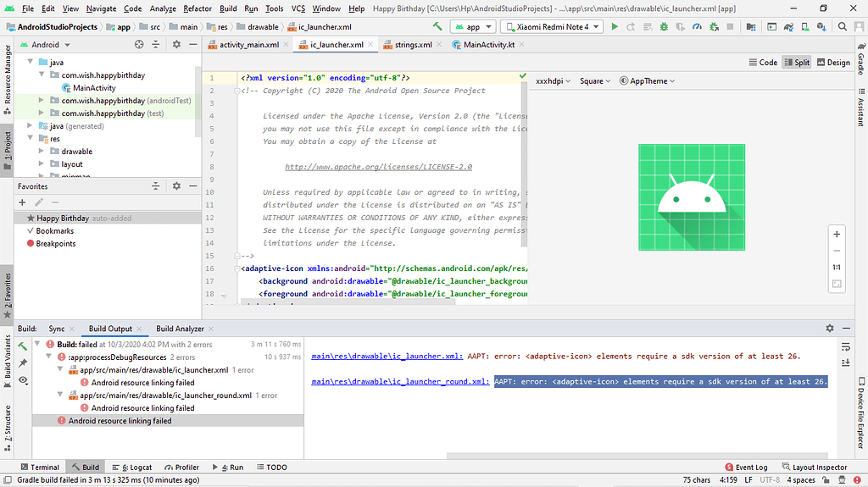Select the Breakpoints item in Favorites
Screen dimensions: 868x487
[x=55, y=244]
